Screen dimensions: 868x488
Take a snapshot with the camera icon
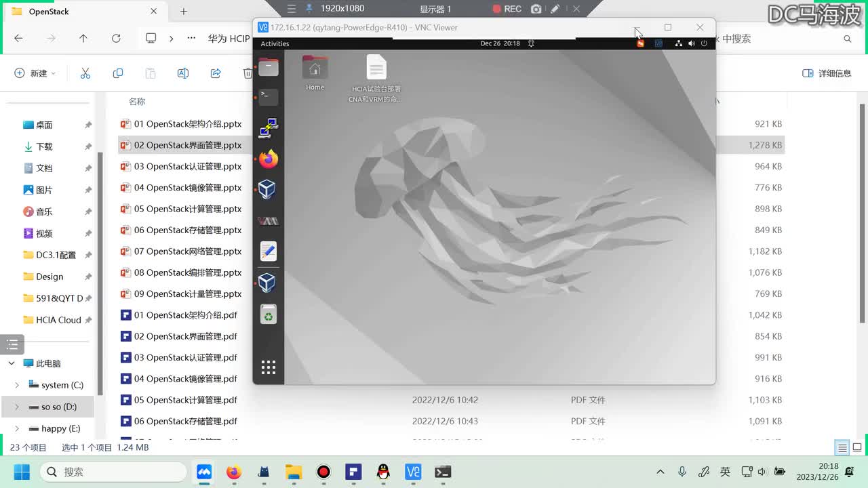tap(536, 9)
